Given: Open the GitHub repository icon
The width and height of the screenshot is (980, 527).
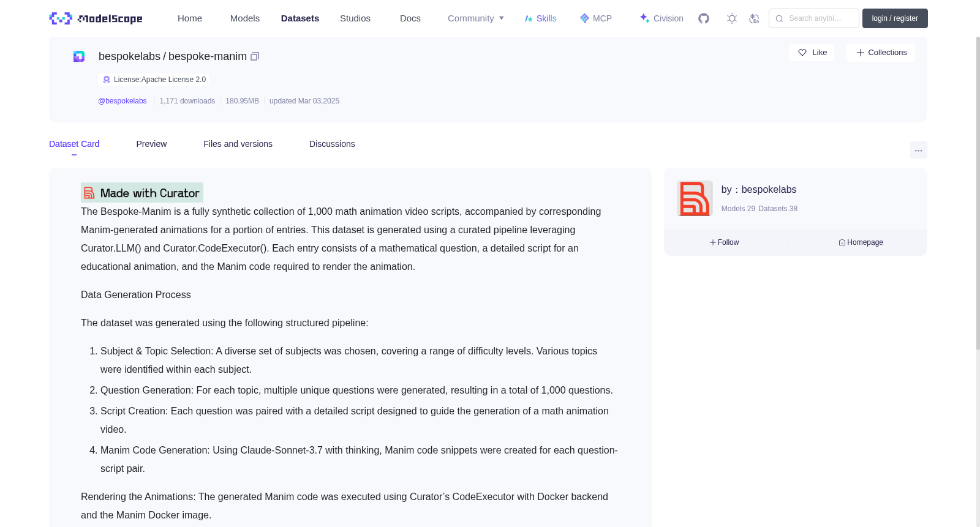Looking at the screenshot, I should point(704,18).
